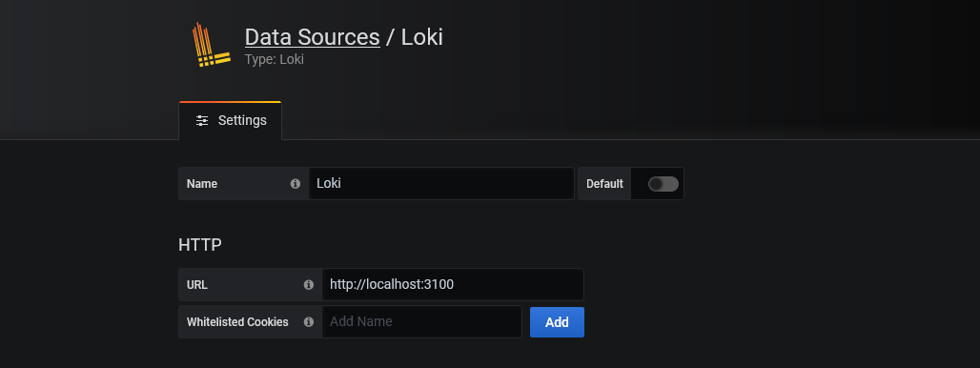Click the orange highlight bar above Settings

point(230,102)
